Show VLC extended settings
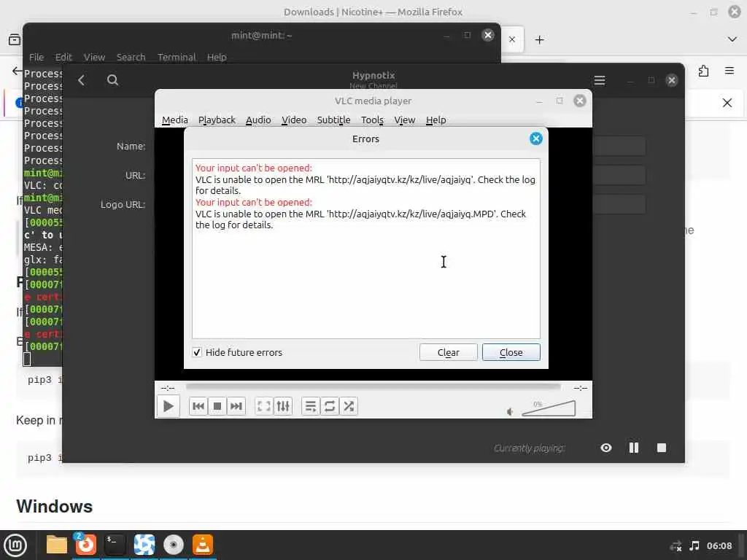The height and width of the screenshot is (560, 747). pyautogui.click(x=283, y=406)
